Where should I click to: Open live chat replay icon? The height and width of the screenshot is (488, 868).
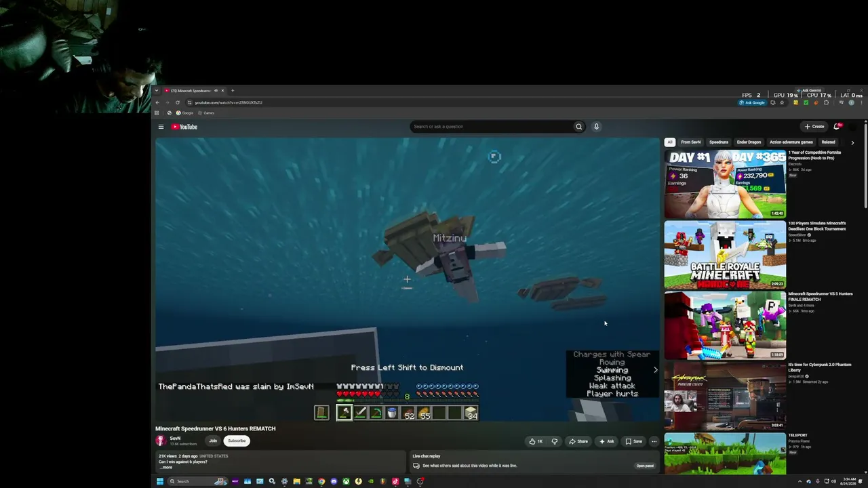point(416,466)
